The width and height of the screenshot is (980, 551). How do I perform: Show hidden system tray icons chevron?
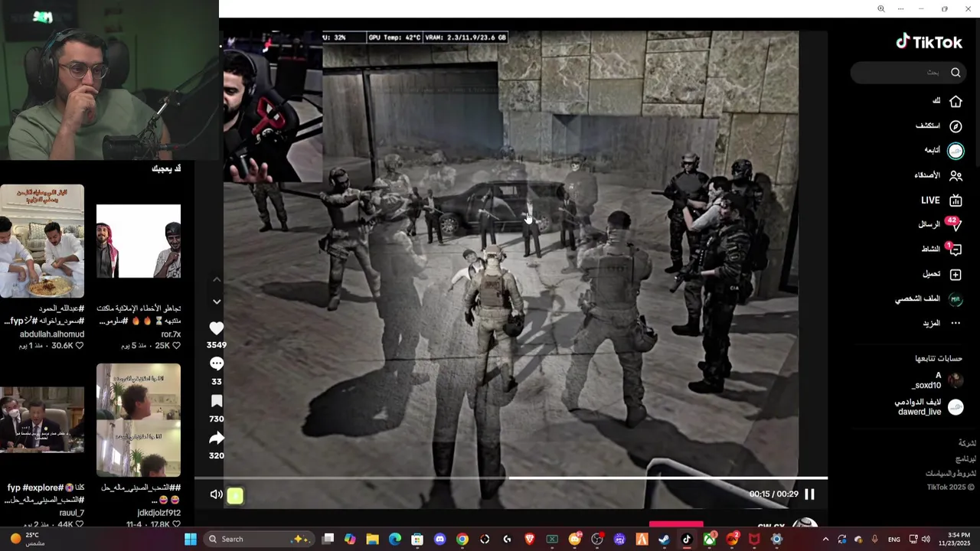click(825, 540)
